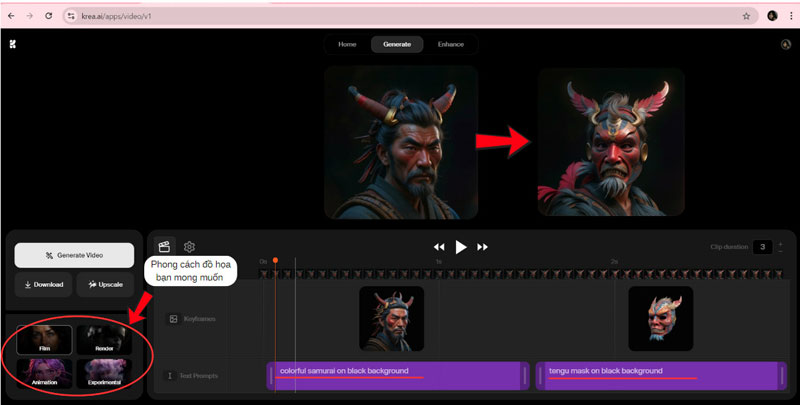The width and height of the screenshot is (800, 405).
Task: Select the tengu mask keyframe thumbnail
Action: (x=660, y=318)
